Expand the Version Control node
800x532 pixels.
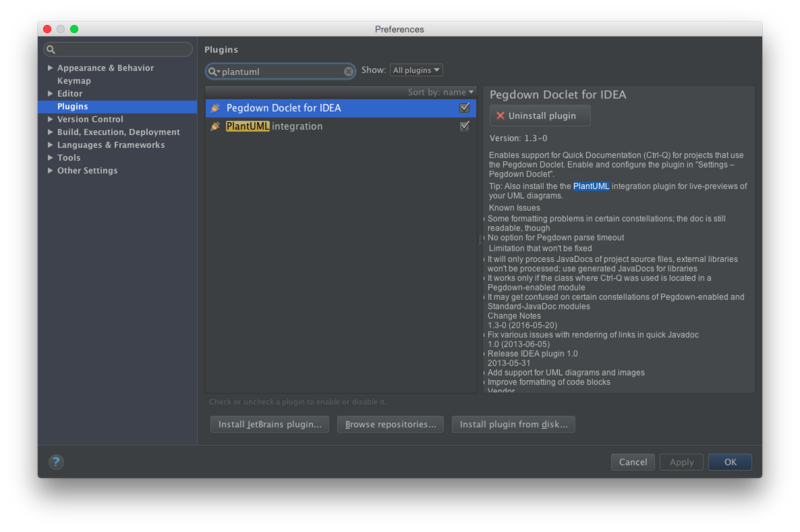50,119
